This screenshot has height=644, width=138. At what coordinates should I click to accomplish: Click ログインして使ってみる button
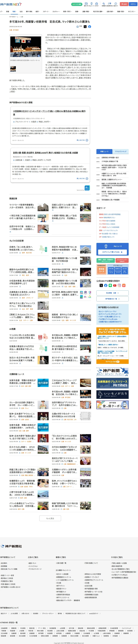112,252
